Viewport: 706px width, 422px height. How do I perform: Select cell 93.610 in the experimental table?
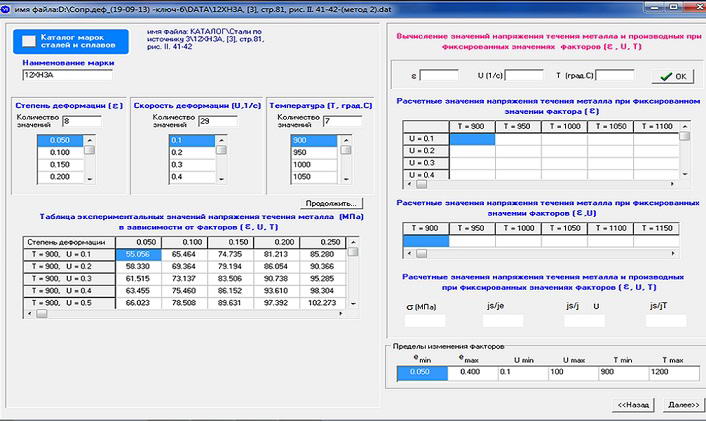point(276,291)
